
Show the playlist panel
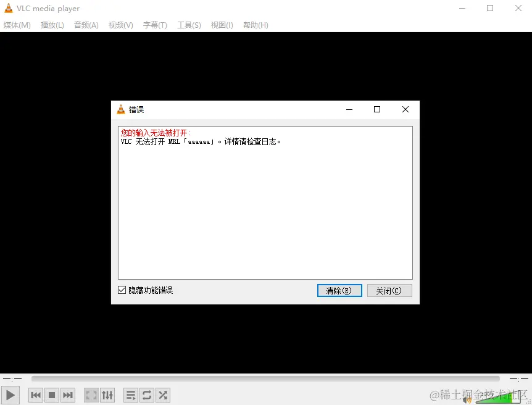[x=131, y=395]
